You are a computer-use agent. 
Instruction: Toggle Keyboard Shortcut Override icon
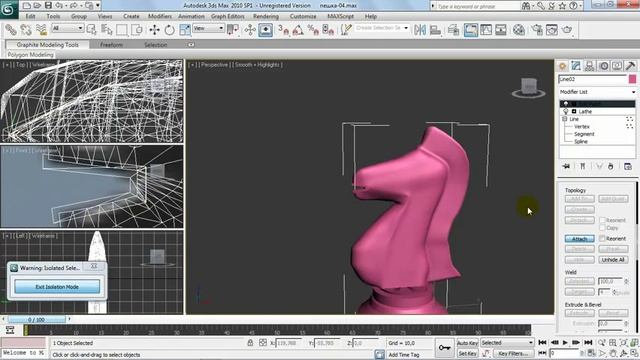tap(265, 30)
